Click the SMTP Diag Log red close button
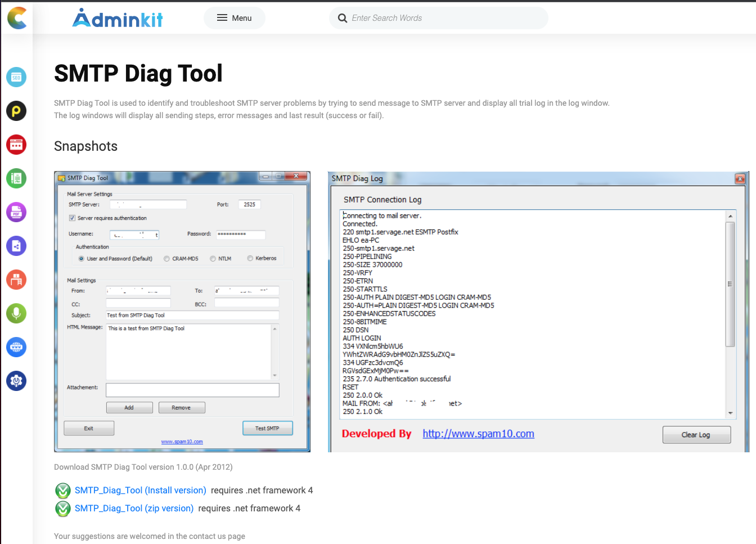This screenshot has width=756, height=544. [740, 178]
